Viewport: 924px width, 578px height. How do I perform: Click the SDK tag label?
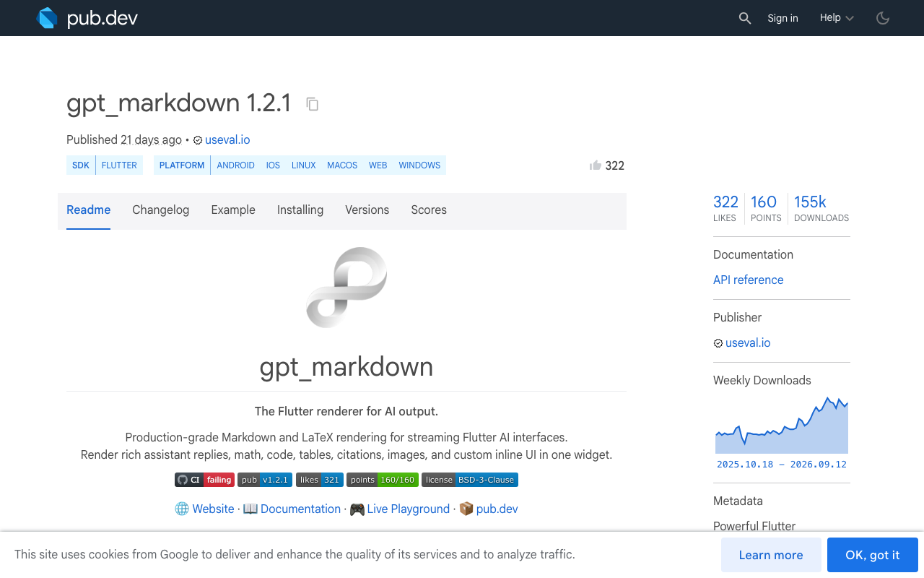click(x=81, y=165)
